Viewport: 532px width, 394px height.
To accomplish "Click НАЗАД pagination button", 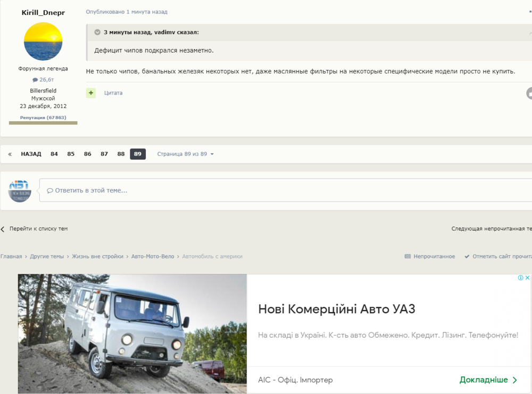I will pyautogui.click(x=31, y=154).
